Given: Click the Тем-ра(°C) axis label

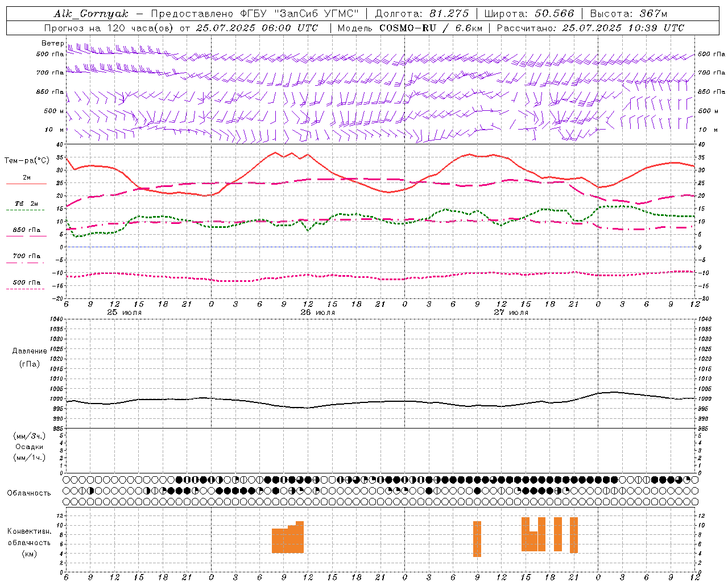Looking at the screenshot, I should pos(27,161).
